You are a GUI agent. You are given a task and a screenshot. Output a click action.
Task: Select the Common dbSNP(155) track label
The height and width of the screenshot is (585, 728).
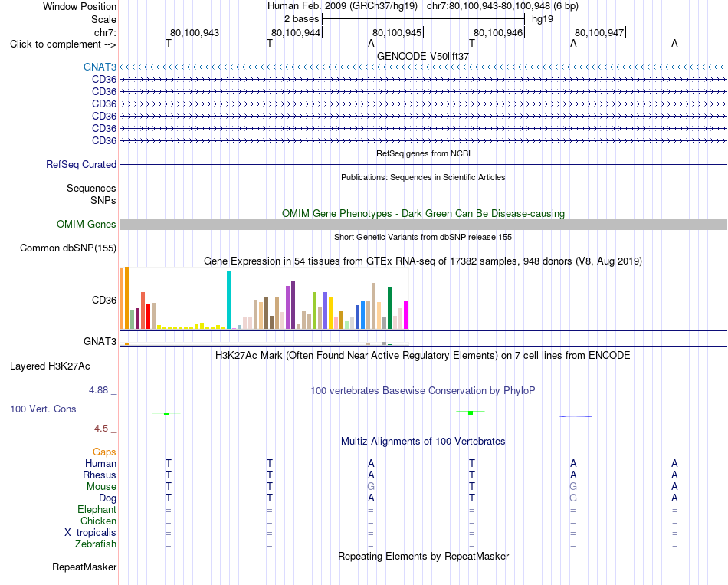pyautogui.click(x=68, y=248)
